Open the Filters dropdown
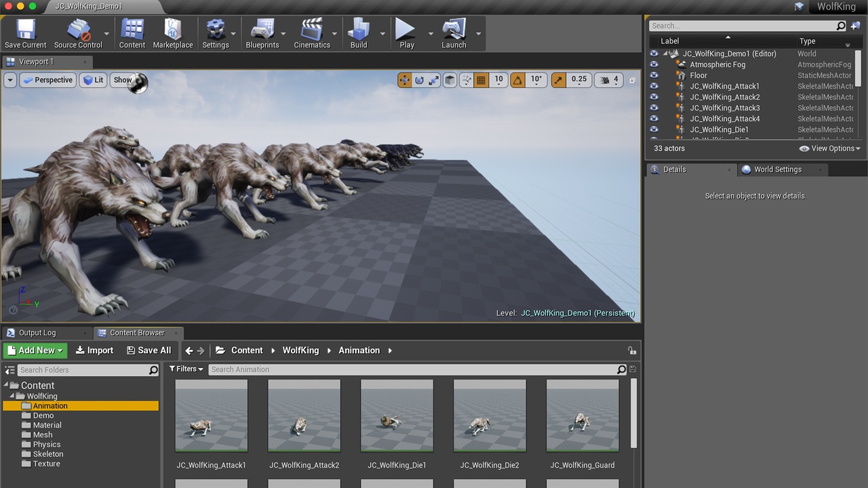This screenshot has width=868, height=488. coord(186,369)
